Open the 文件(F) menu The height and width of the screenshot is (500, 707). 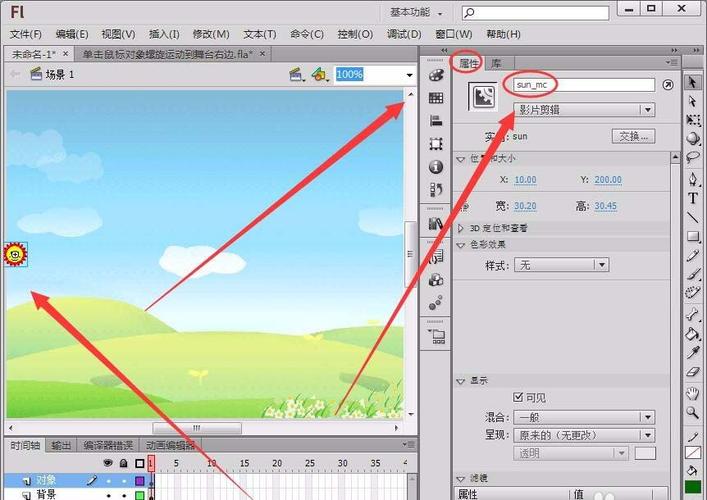(x=26, y=34)
